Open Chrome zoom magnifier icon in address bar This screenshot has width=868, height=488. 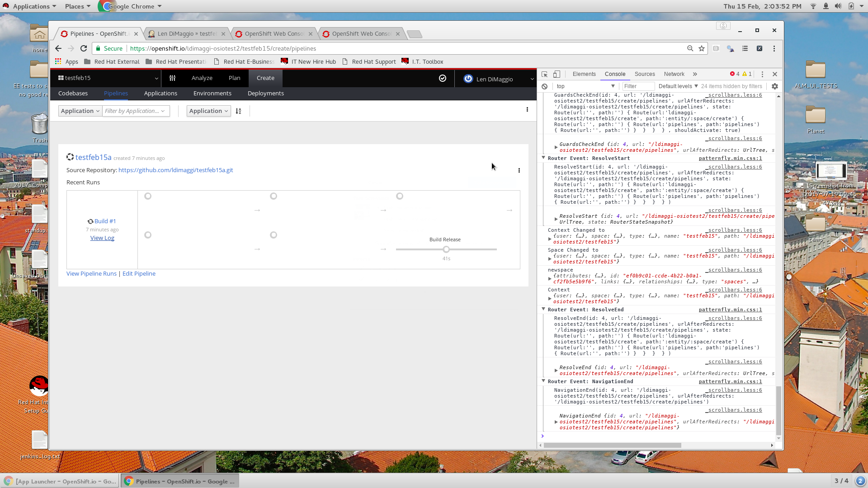(x=690, y=48)
